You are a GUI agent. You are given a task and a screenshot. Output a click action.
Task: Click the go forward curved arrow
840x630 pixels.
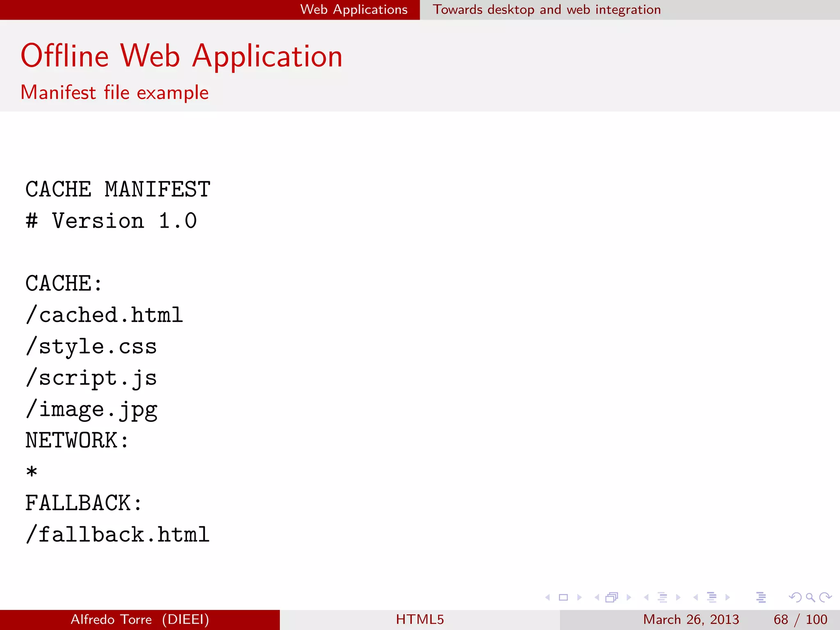(x=825, y=597)
